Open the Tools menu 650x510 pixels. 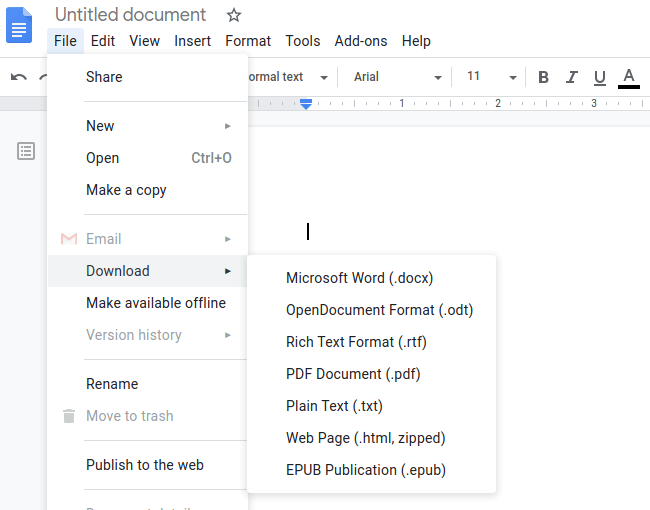click(303, 41)
